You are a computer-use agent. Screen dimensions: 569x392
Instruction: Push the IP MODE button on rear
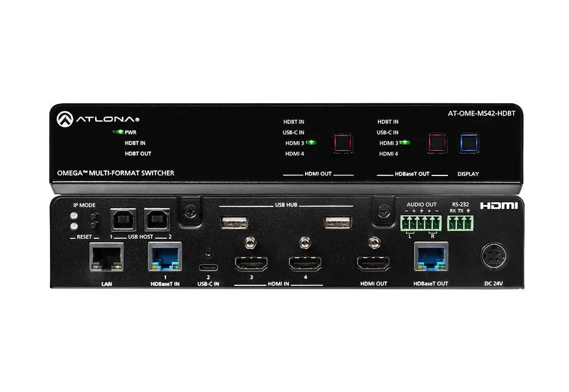tap(74, 216)
